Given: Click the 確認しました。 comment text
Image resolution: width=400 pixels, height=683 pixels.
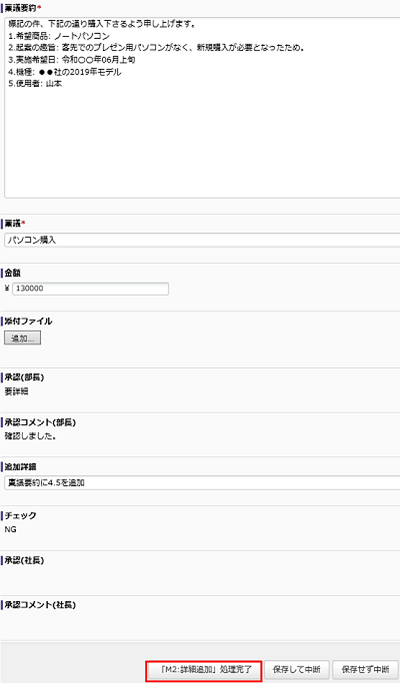Looking at the screenshot, I should (30, 436).
